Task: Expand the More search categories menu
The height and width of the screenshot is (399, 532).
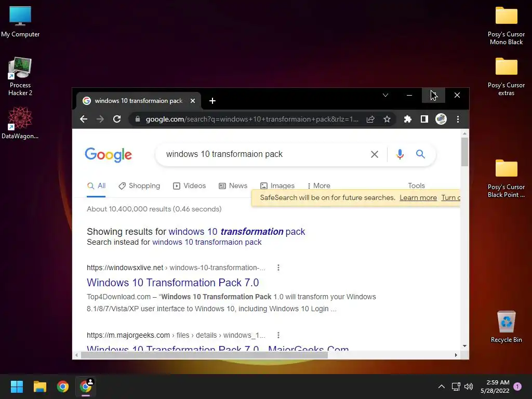Action: [318, 185]
